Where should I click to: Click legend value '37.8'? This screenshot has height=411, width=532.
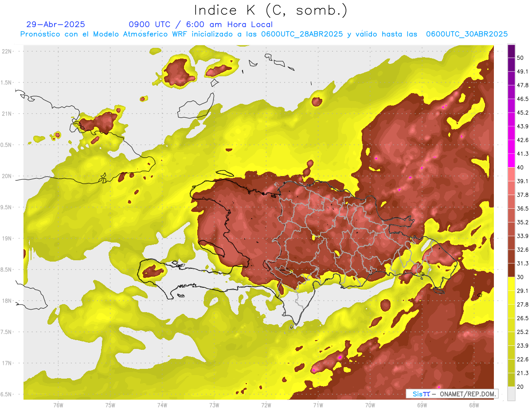pos(523,195)
